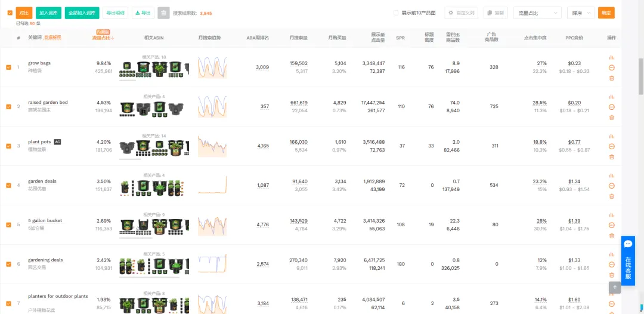Click the 导出明细 button
This screenshot has width=644, height=314.
[x=116, y=13]
